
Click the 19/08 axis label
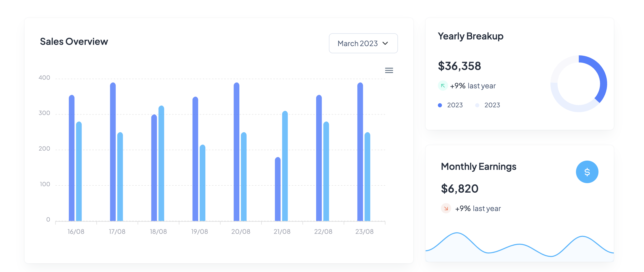pos(199,232)
